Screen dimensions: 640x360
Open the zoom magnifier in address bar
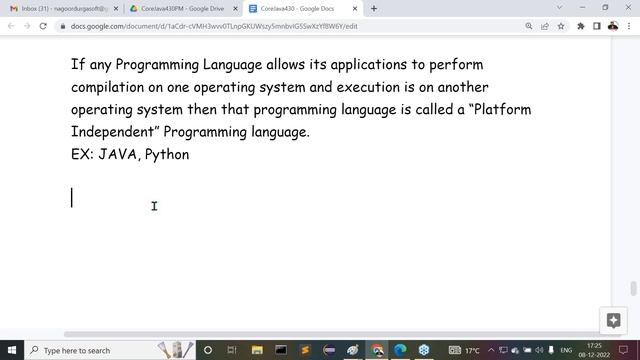coord(529,26)
